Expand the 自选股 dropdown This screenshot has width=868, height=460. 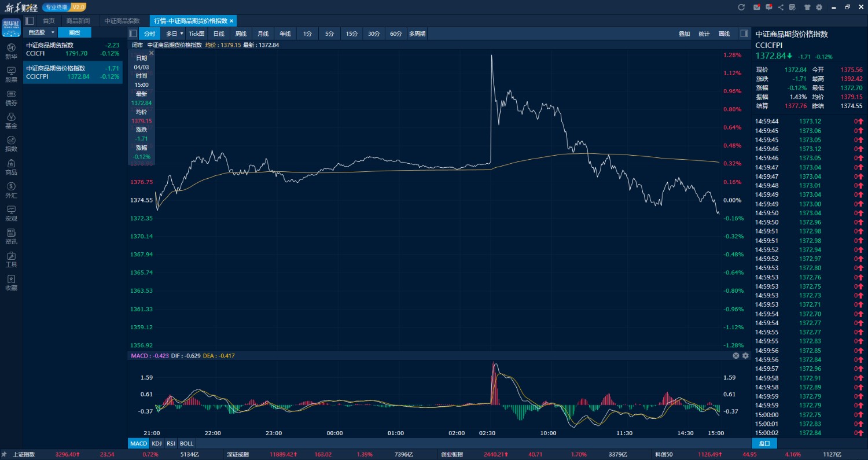[53, 32]
